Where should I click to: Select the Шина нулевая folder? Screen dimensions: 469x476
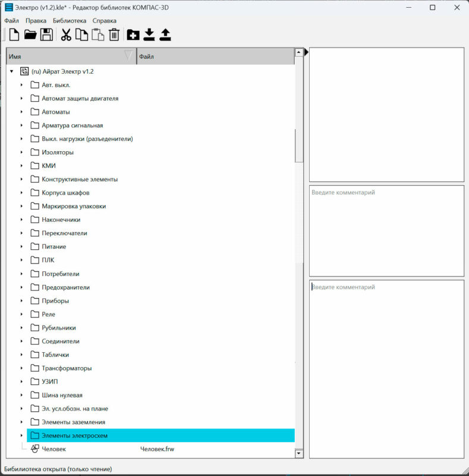pyautogui.click(x=62, y=395)
